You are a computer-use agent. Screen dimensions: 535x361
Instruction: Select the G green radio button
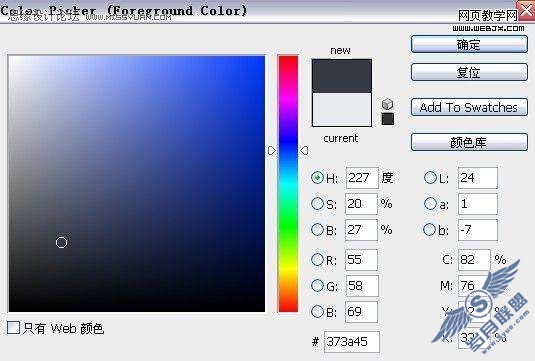317,286
